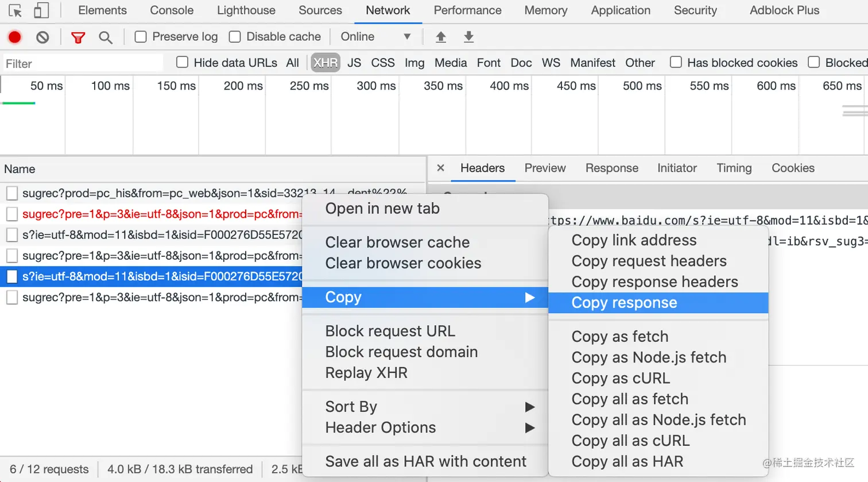Toggle the red filter funnel icon
The image size is (868, 482).
[x=78, y=37]
